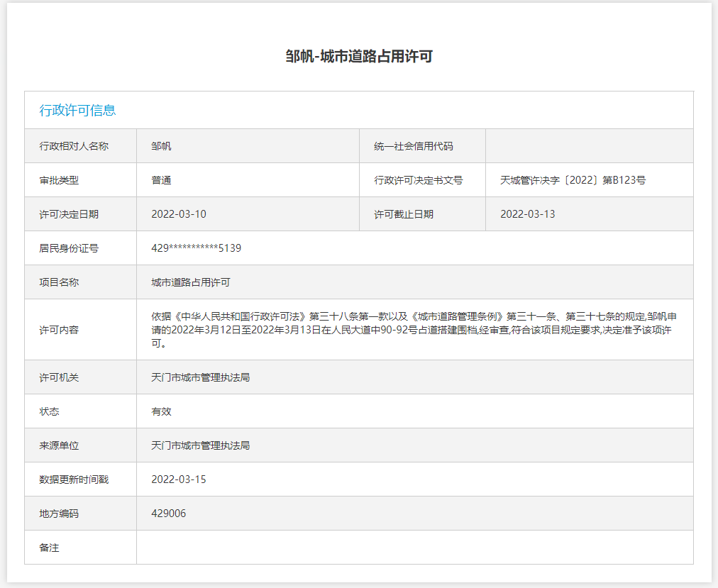Select the masked ID number ending 5139
This screenshot has height=588, width=718.
[196, 248]
